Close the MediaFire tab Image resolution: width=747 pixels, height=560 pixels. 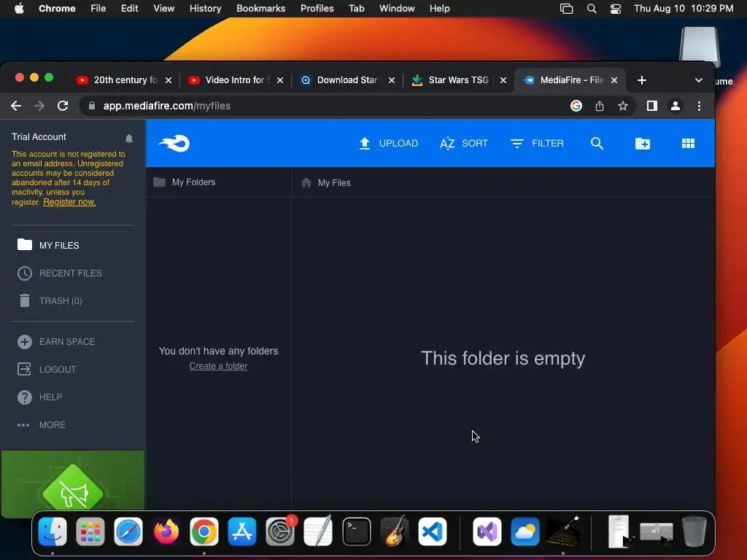click(x=614, y=80)
